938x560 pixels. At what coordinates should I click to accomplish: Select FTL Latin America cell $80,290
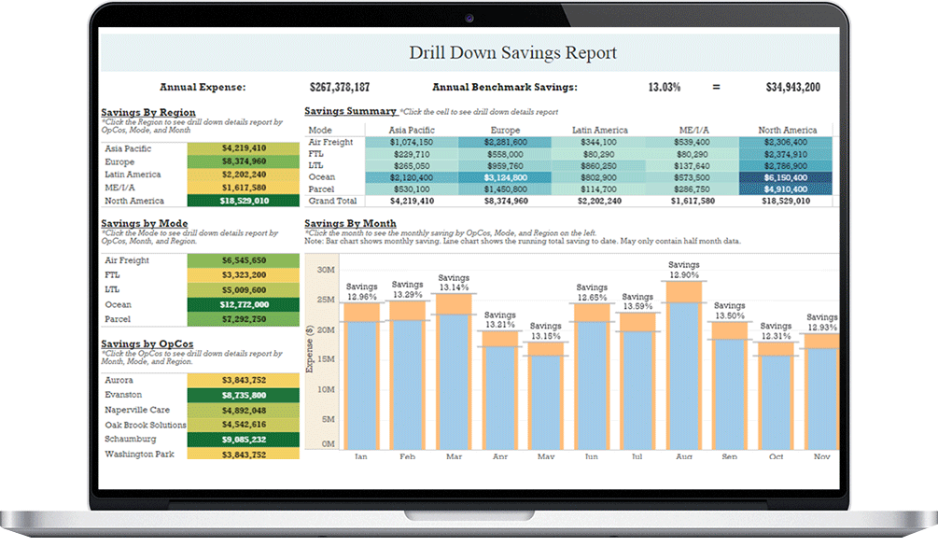598,154
